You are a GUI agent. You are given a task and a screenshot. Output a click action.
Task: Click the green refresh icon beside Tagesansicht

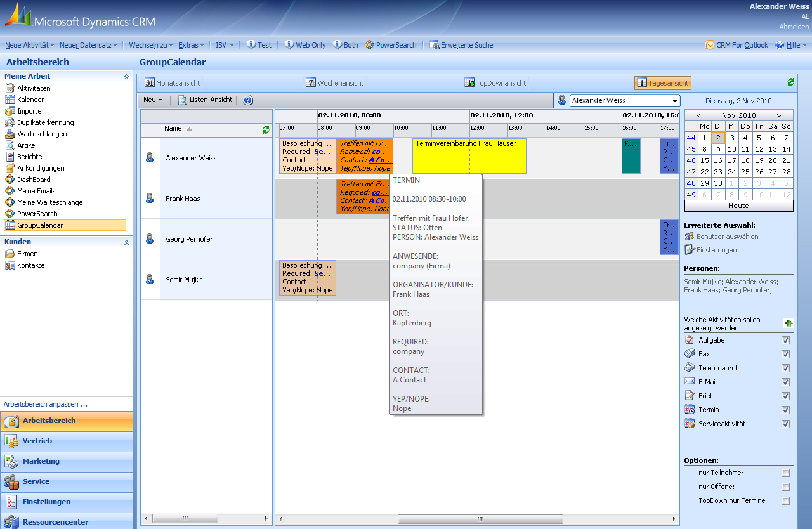pyautogui.click(x=790, y=82)
